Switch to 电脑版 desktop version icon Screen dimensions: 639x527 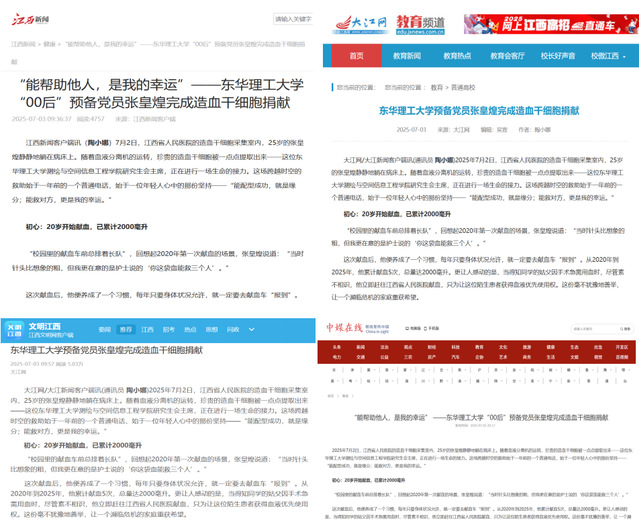pos(413,328)
